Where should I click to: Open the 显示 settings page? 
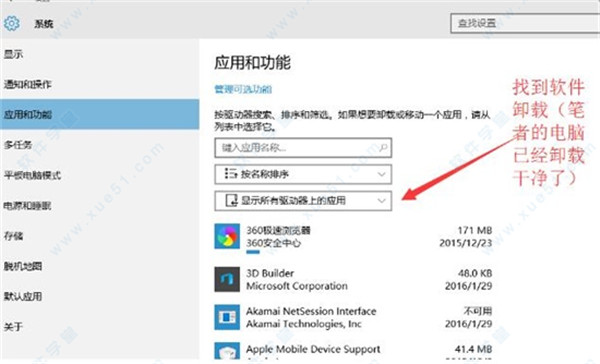pos(99,54)
